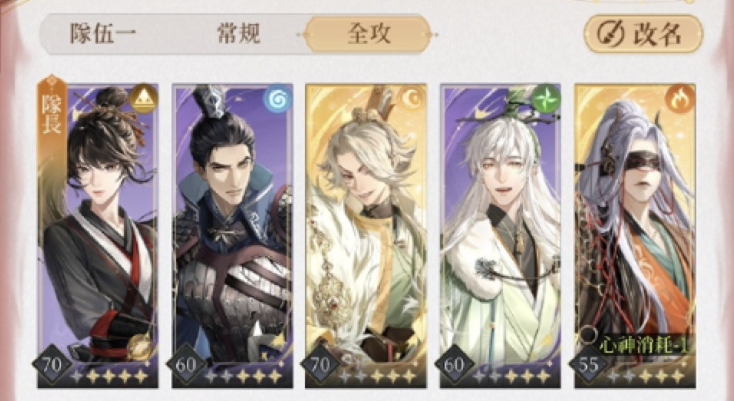Viewport: 734px width, 401px height.
Task: Click the 改名 rename button
Action: coord(643,34)
